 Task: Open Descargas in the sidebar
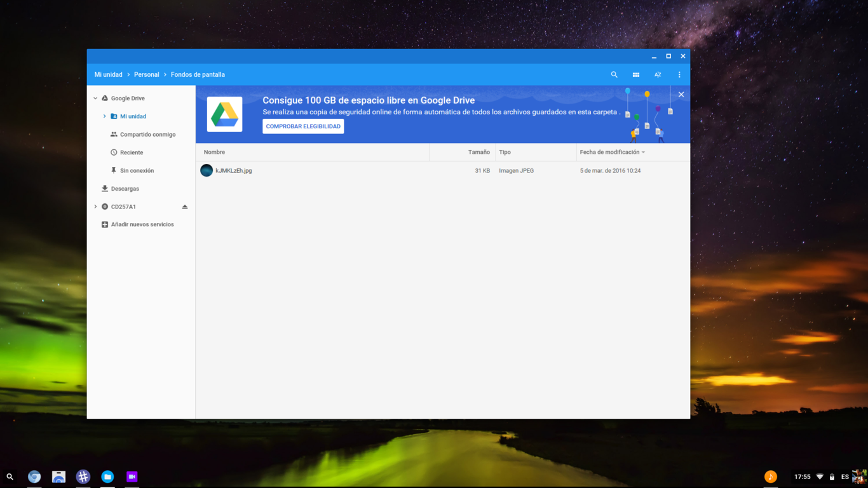point(125,188)
